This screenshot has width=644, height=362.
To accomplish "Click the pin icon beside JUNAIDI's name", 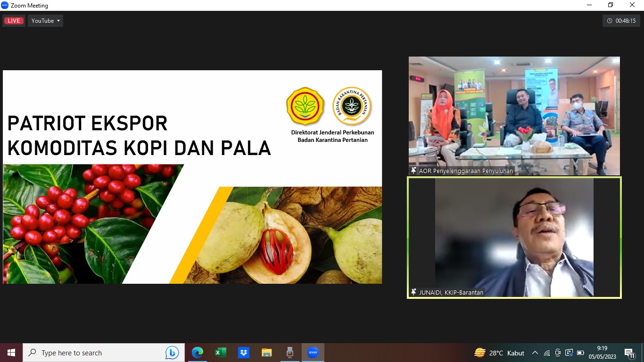I will coord(413,292).
